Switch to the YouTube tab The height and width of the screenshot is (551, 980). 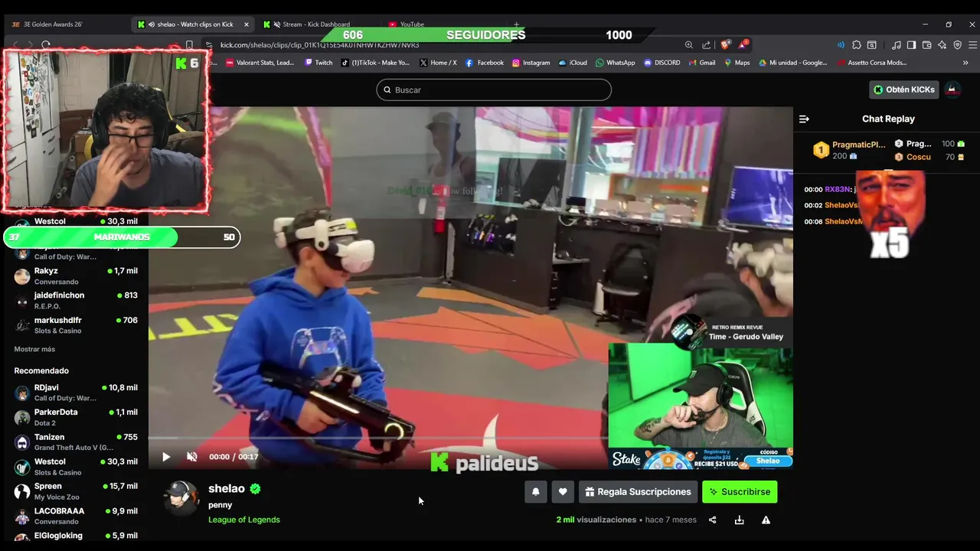(x=412, y=24)
